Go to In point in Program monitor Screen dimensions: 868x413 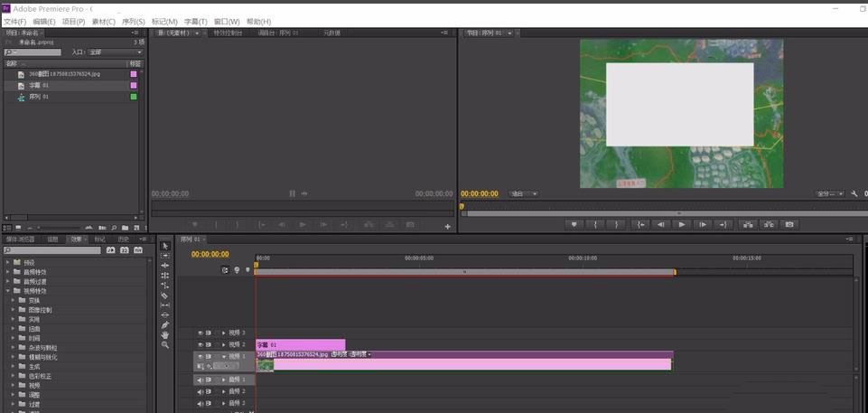point(639,225)
